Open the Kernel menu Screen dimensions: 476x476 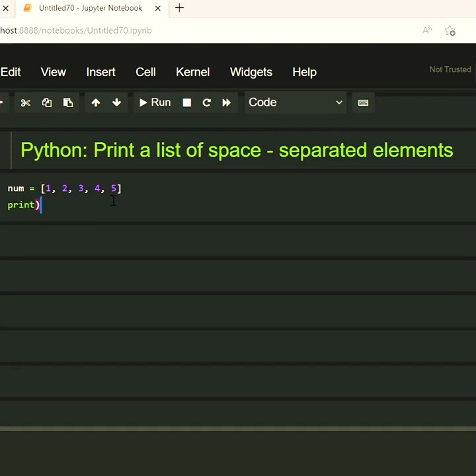193,72
